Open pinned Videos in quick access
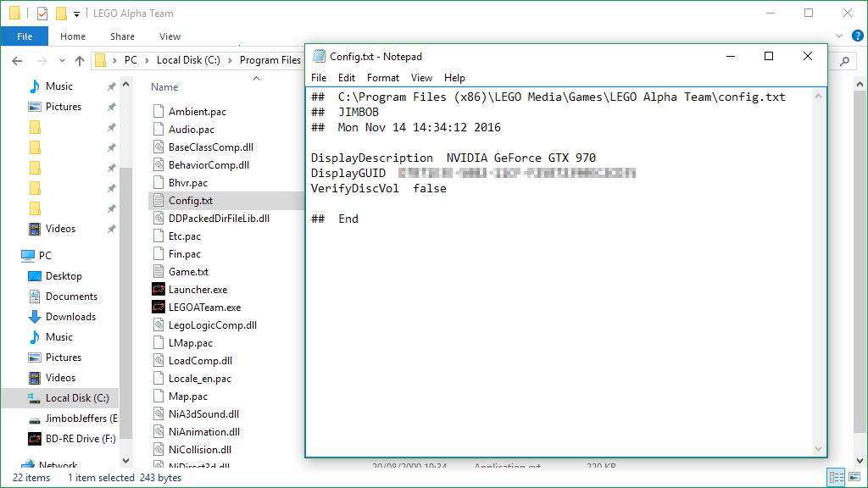This screenshot has width=868, height=488. tap(60, 229)
